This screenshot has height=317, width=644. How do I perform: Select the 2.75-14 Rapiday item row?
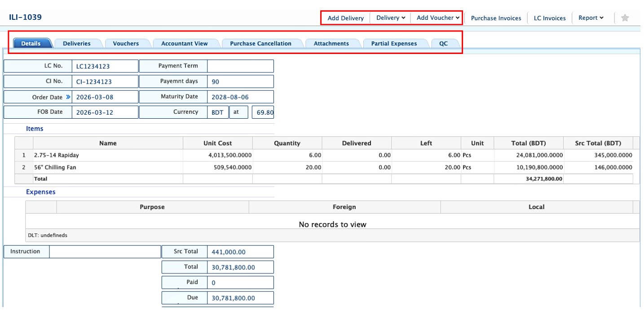point(108,155)
